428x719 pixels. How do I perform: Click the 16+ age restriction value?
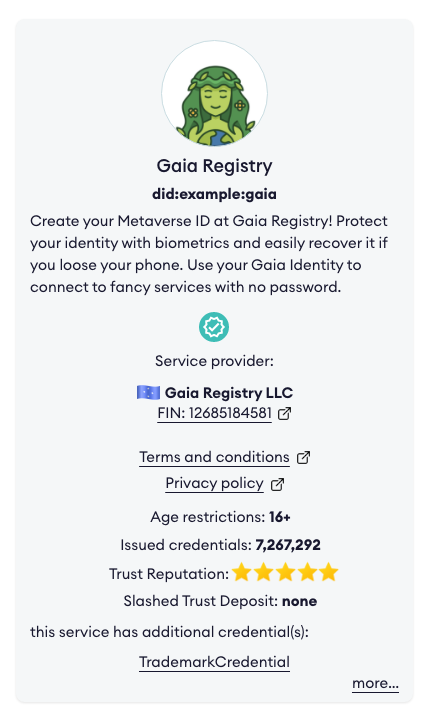280,517
